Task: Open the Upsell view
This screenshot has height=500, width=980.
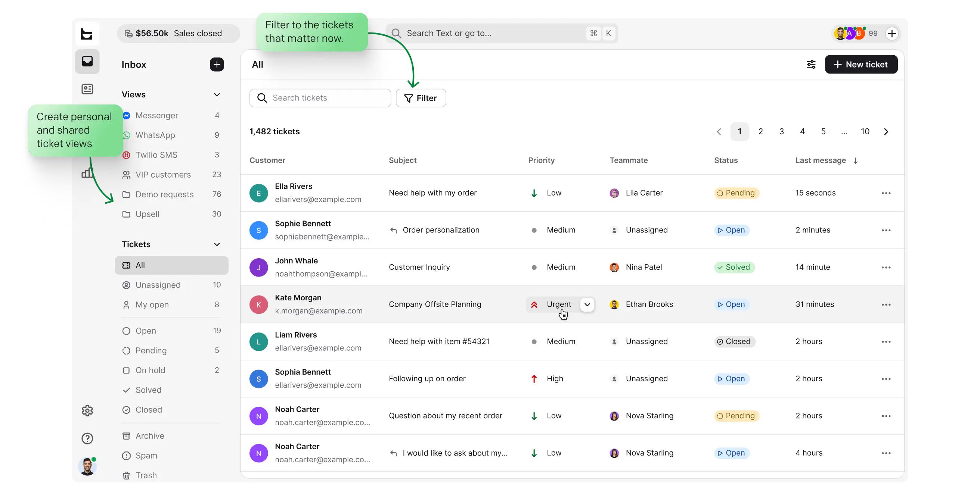Action: coord(171,215)
